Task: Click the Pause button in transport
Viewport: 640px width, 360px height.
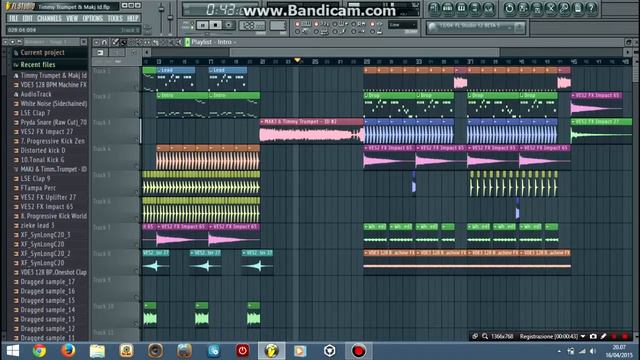Action: coord(203,25)
